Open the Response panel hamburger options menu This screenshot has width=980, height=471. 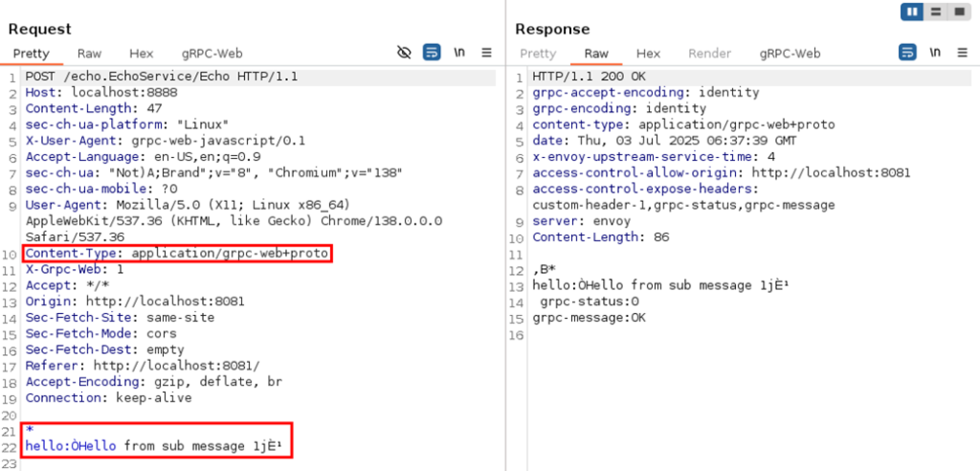[x=962, y=53]
